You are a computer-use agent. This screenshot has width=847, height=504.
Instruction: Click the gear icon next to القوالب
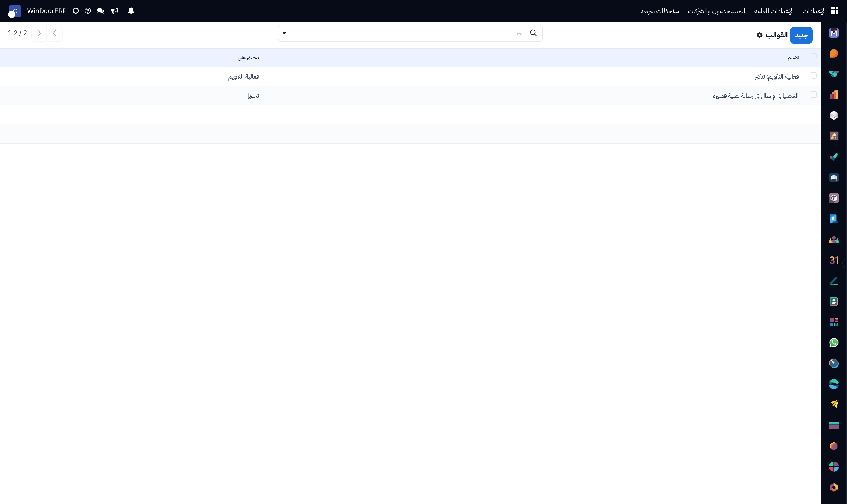[x=760, y=35]
